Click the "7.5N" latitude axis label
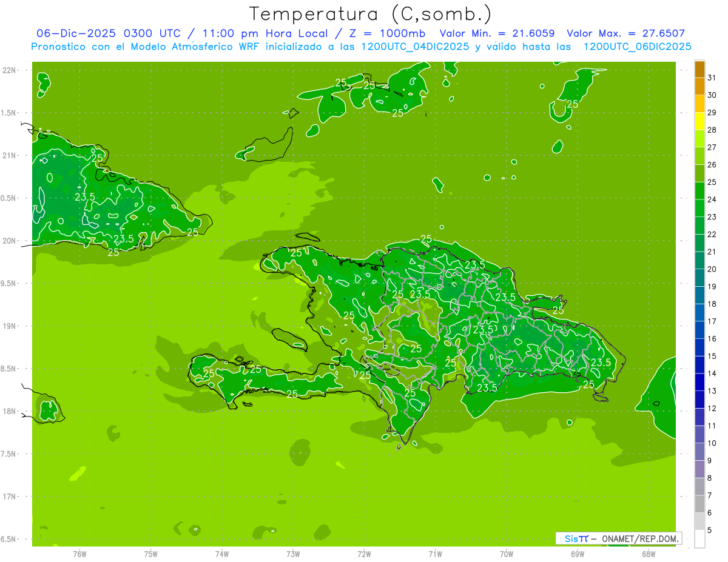The image size is (728, 562). tap(9, 454)
